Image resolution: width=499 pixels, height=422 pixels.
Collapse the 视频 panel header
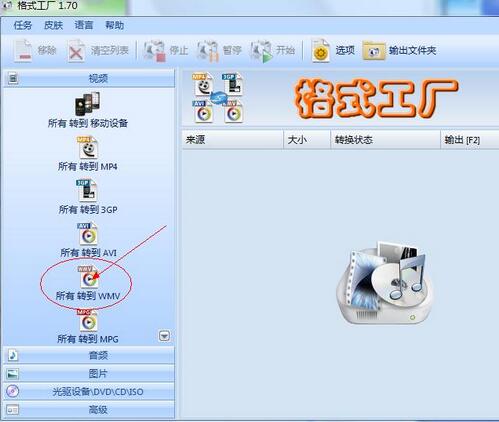tap(89, 79)
